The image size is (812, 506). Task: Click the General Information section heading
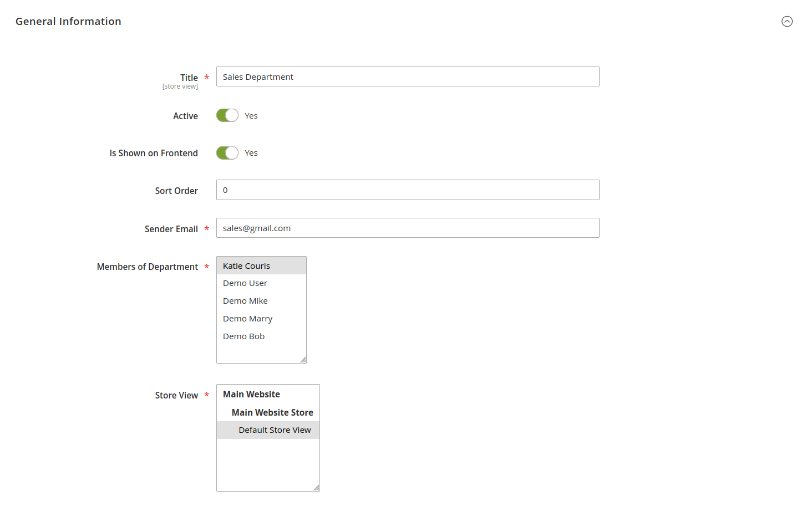(x=68, y=22)
